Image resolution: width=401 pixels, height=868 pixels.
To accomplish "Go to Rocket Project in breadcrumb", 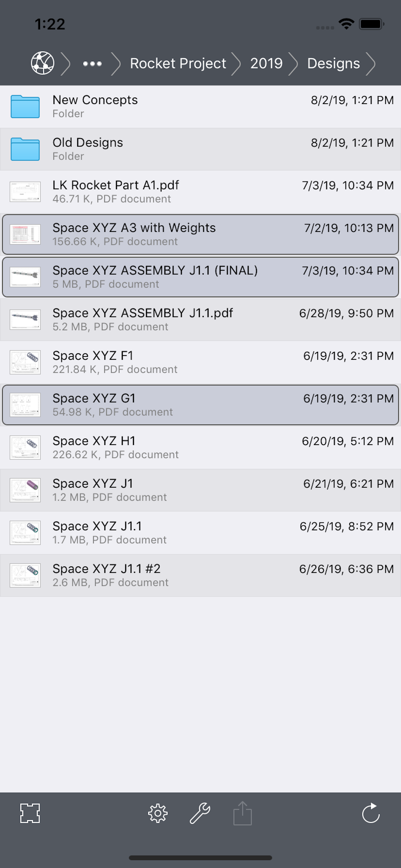I will click(178, 63).
